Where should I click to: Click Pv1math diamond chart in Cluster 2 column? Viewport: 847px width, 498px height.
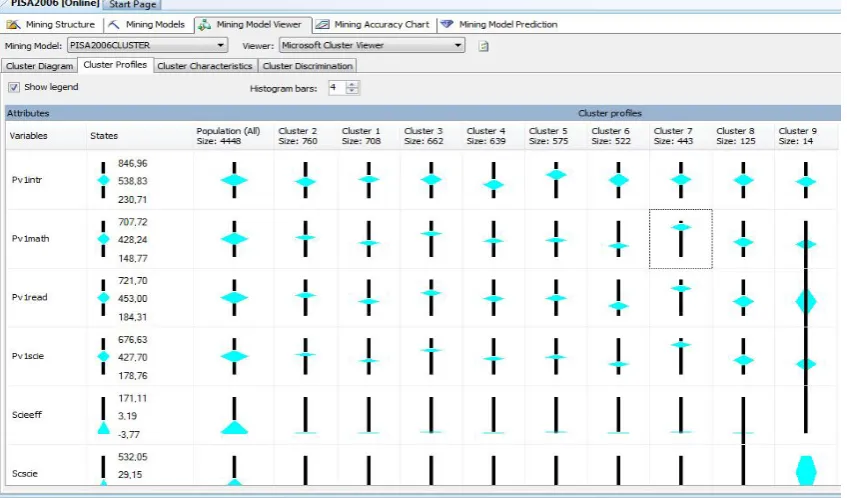(305, 238)
